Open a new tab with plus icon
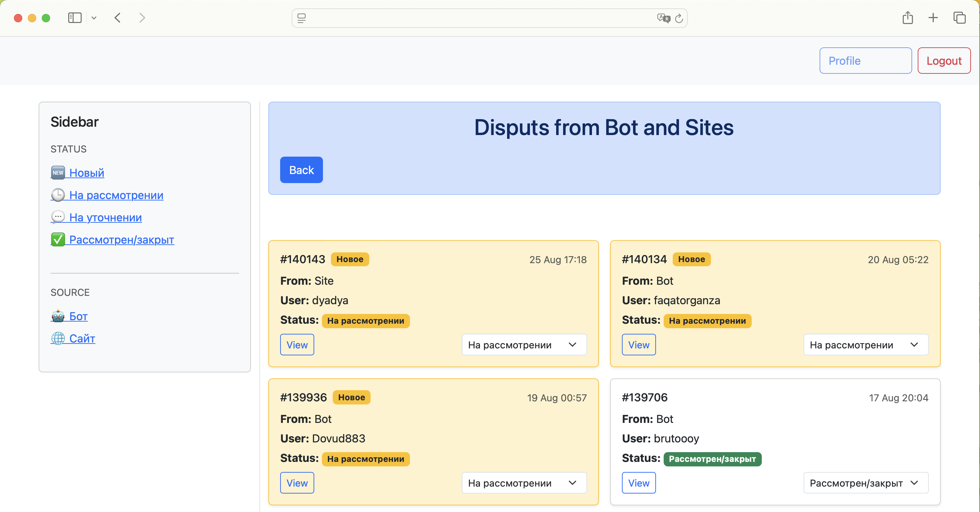Image resolution: width=980 pixels, height=512 pixels. tap(933, 18)
